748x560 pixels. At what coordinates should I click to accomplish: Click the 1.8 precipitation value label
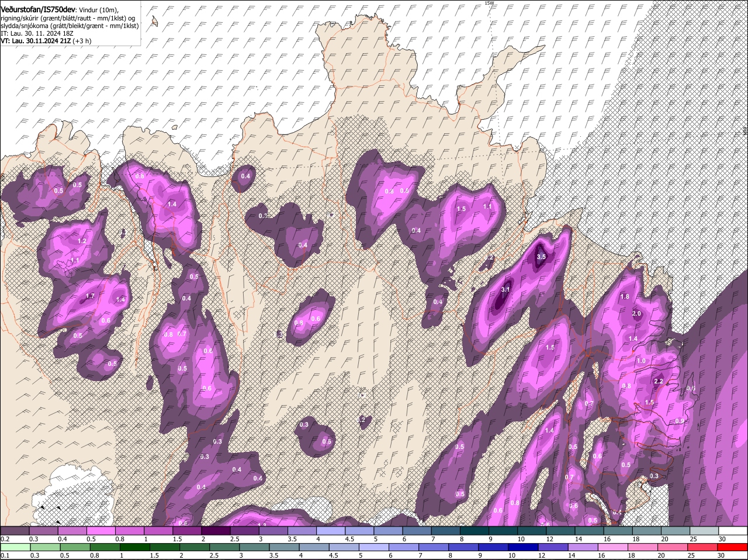tap(624, 297)
